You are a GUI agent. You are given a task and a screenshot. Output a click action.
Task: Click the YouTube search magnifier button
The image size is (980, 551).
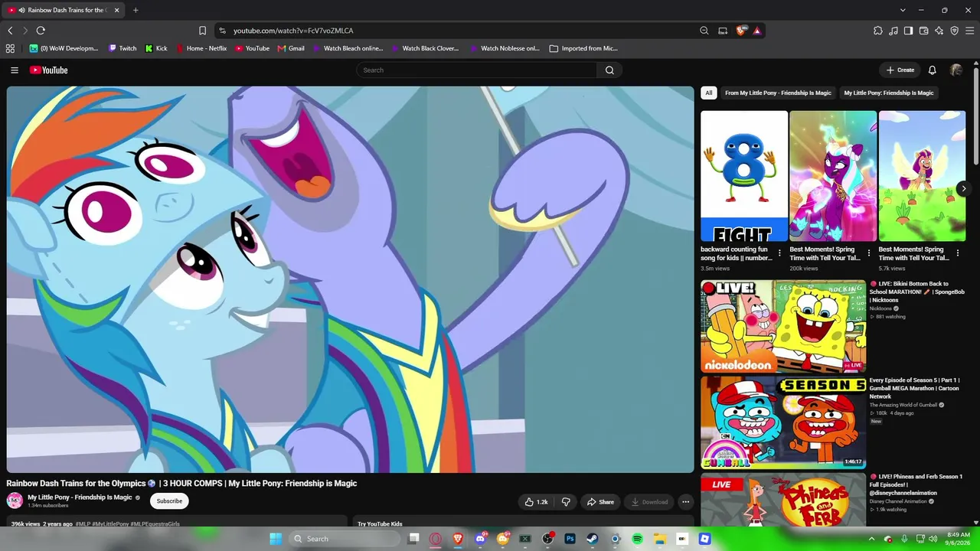609,70
